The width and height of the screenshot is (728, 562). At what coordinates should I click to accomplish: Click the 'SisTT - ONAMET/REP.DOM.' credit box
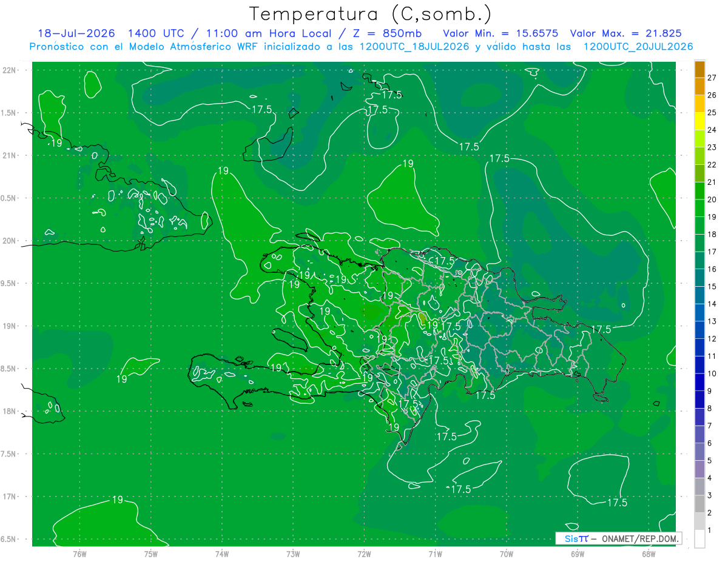point(619,538)
